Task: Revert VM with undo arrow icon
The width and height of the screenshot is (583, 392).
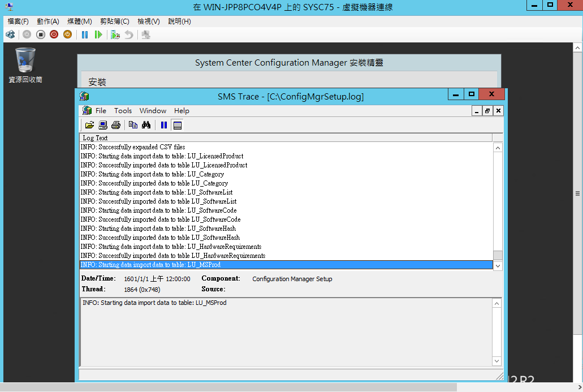Action: 129,35
